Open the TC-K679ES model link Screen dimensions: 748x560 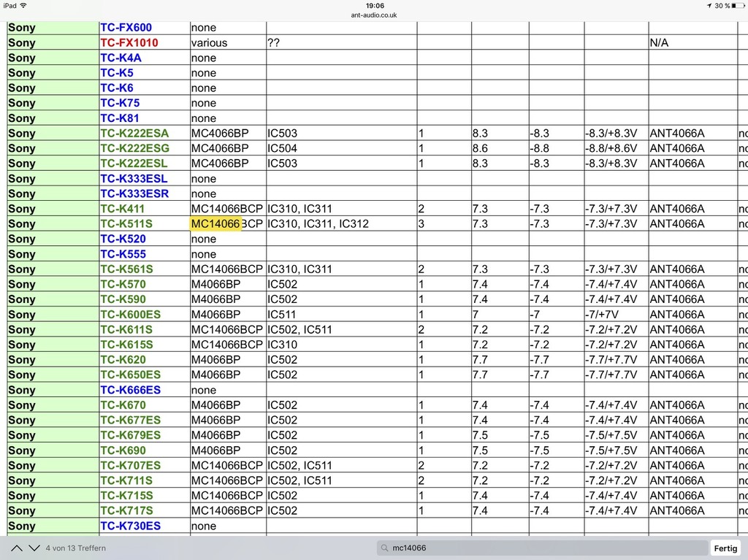coord(130,435)
